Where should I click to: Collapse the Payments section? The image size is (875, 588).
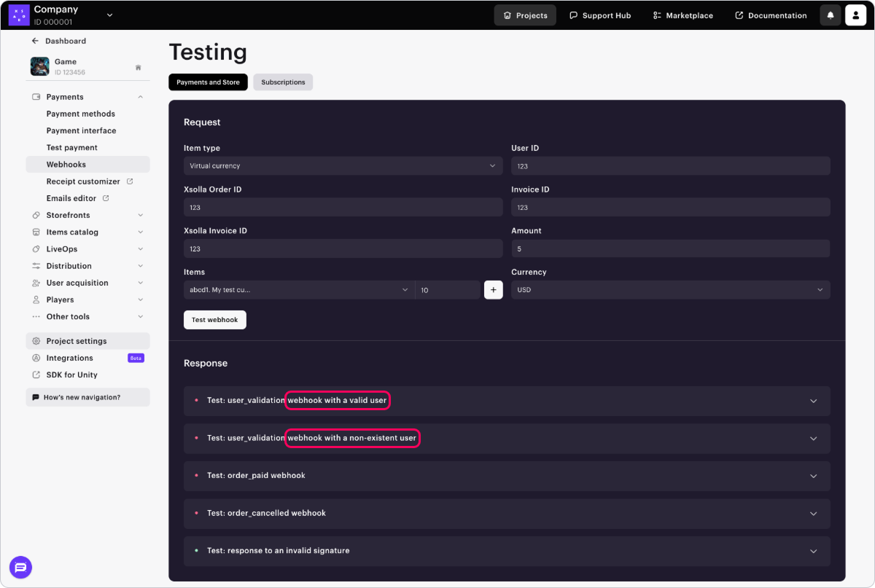pyautogui.click(x=140, y=97)
